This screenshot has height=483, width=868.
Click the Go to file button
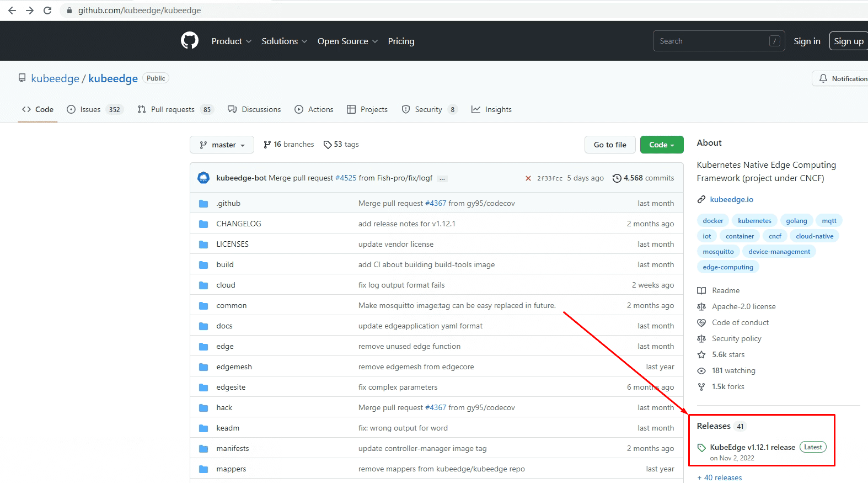610,145
